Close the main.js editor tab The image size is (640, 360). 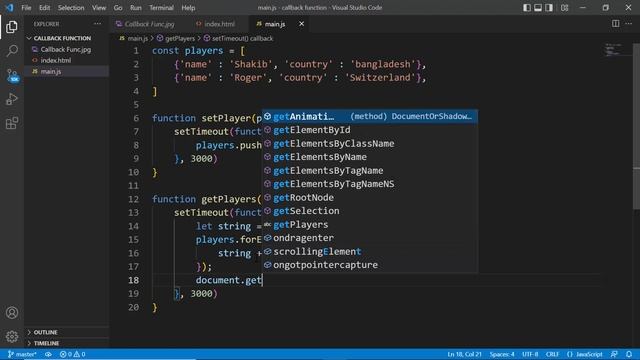pos(301,24)
